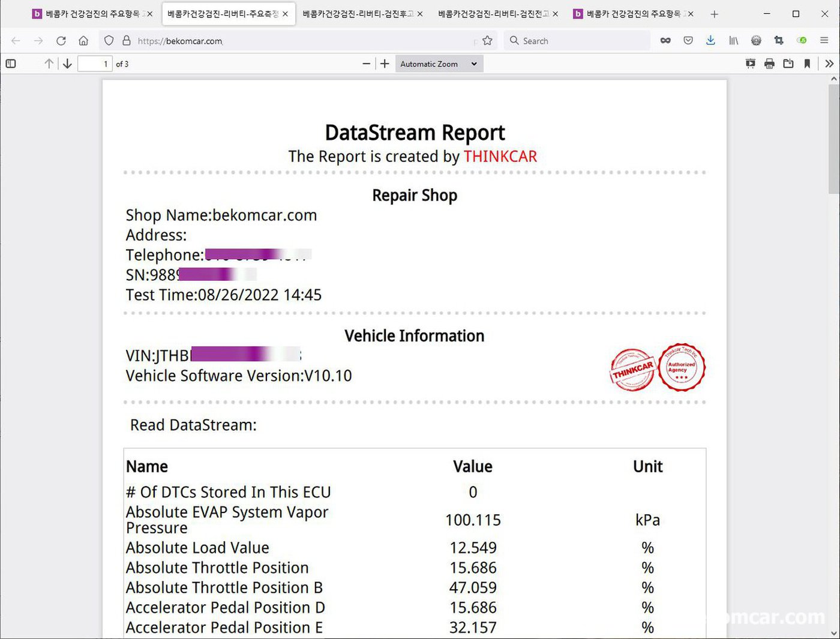Save the PDF file icon
Image resolution: width=840 pixels, height=639 pixels.
(788, 64)
